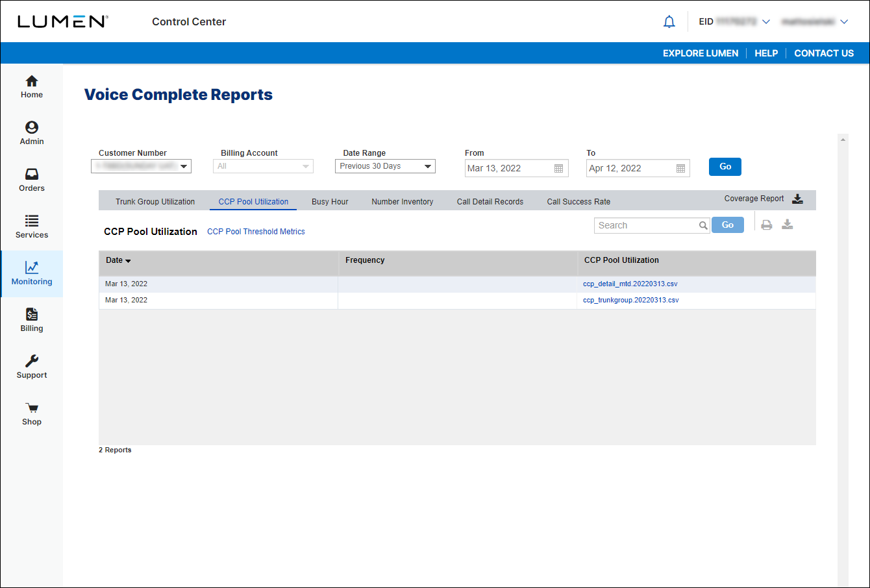870x588 pixels.
Task: Switch to the Busy Hour tab
Action: (330, 202)
